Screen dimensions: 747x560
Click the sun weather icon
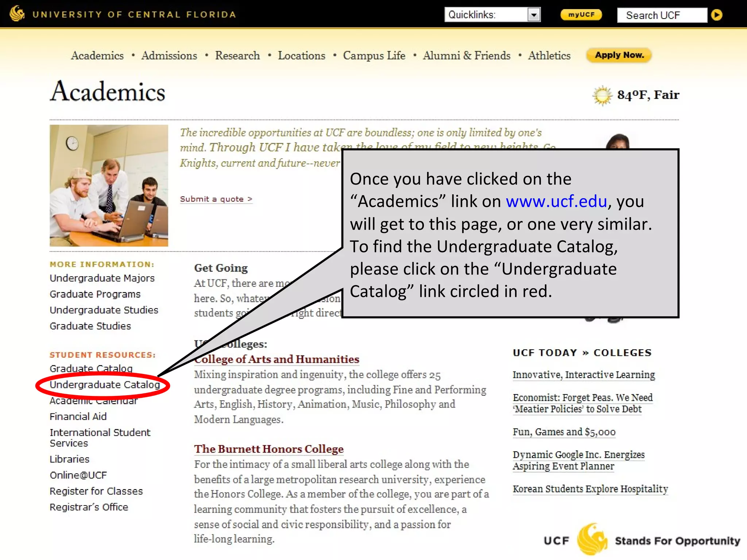pos(602,96)
